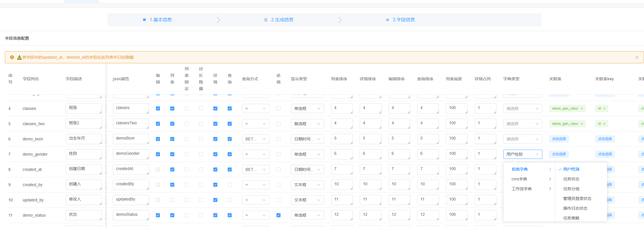The image size is (644, 227).
Task: Edit 列表排序 field for created_by row
Action: click(342, 185)
